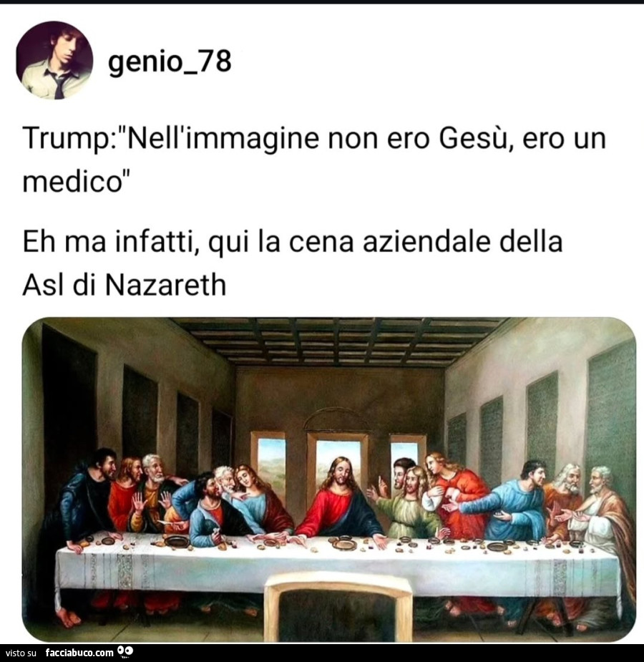Click the 'Asl di Nazareth' text

click(x=125, y=285)
